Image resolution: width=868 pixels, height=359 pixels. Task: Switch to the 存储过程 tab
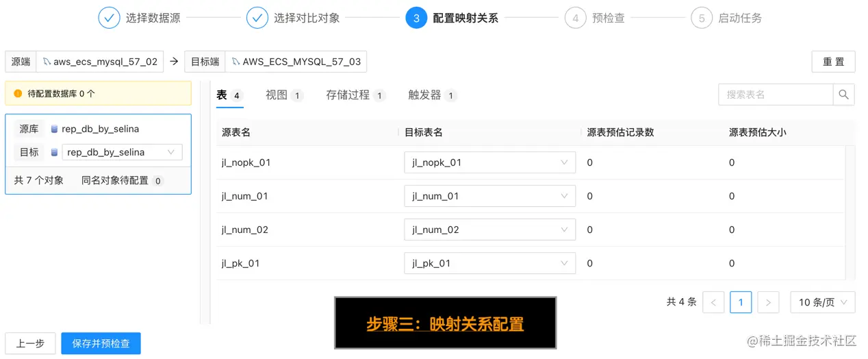356,95
